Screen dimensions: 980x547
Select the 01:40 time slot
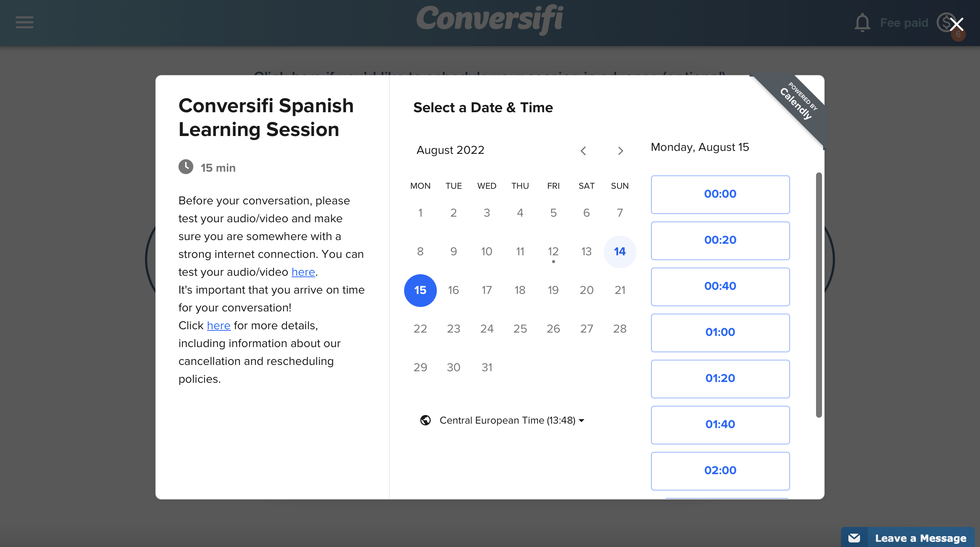[720, 424]
